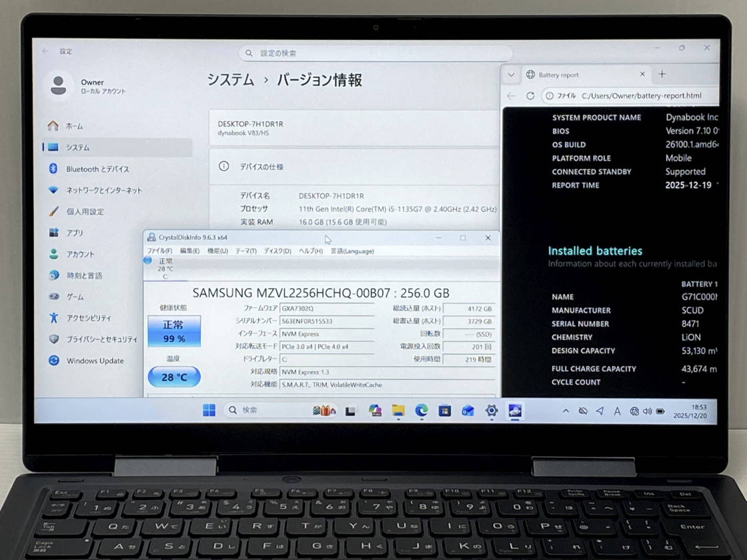Open File Explorer from the taskbar

click(x=398, y=411)
